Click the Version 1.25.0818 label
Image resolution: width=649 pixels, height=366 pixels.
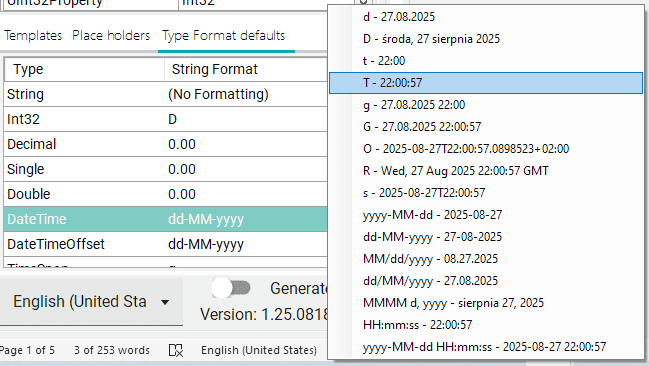coord(264,315)
